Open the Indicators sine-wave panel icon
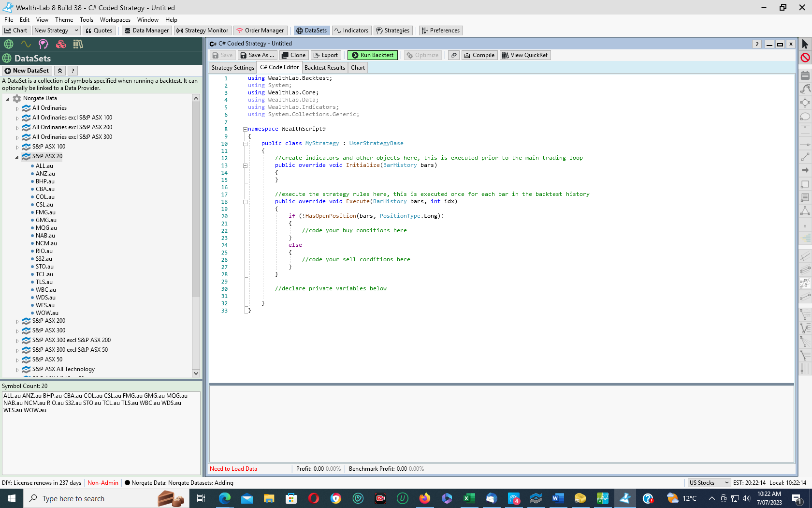 click(26, 44)
